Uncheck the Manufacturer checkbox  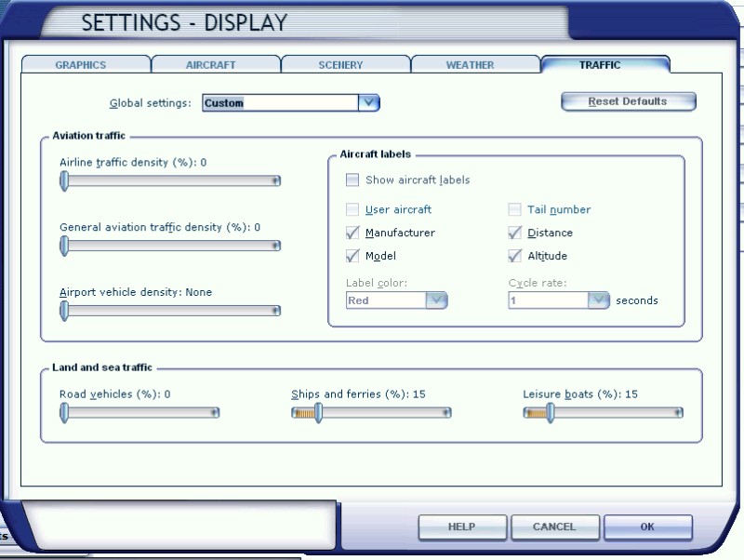click(352, 233)
